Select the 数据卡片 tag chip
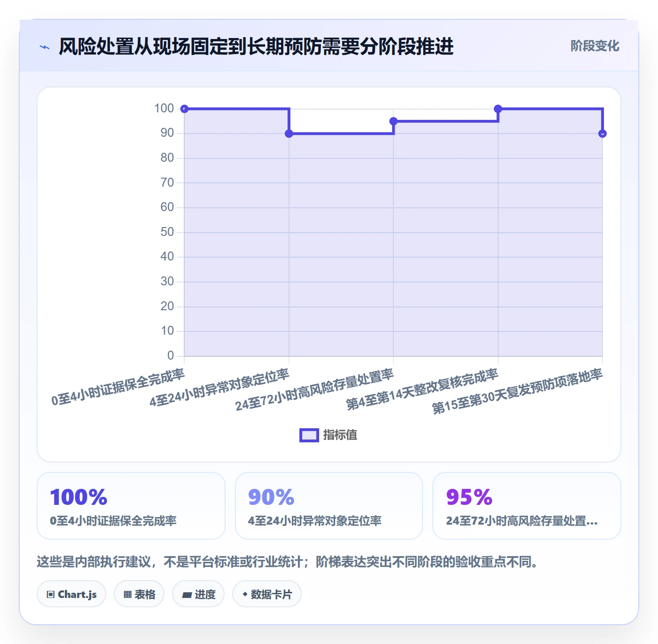 pyautogui.click(x=267, y=594)
